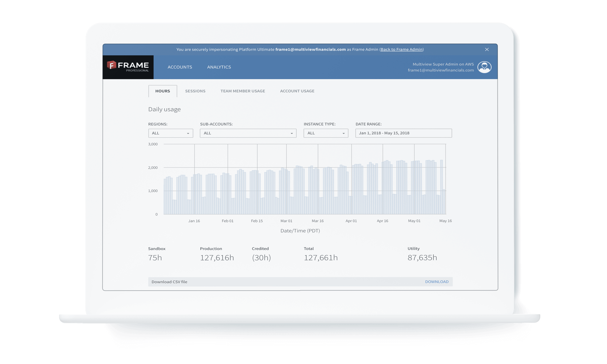Image resolution: width=607 pixels, height=364 pixels.
Task: Click Download to get CSV file
Action: [436, 282]
